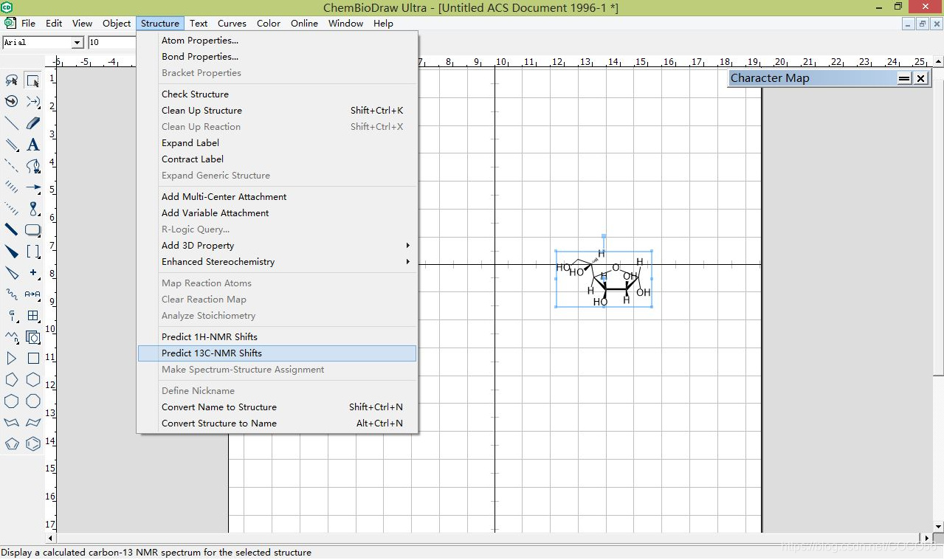This screenshot has width=944, height=560.
Task: Choose Convert Structure to Name
Action: coord(278,424)
